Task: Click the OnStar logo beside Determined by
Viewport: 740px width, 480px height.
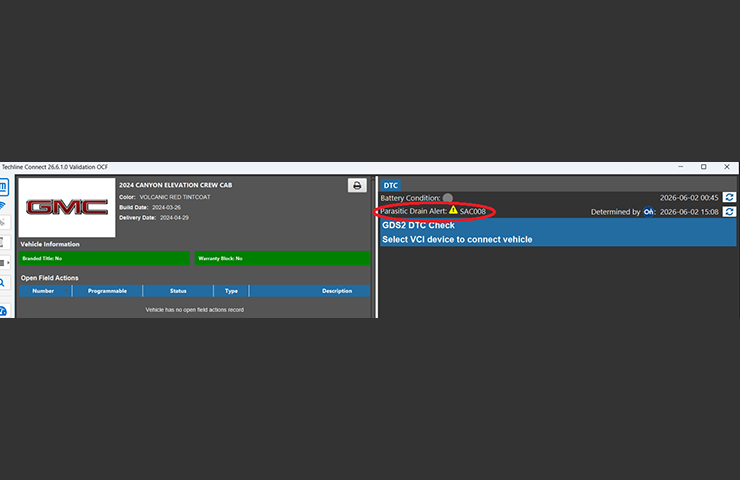Action: tap(648, 211)
